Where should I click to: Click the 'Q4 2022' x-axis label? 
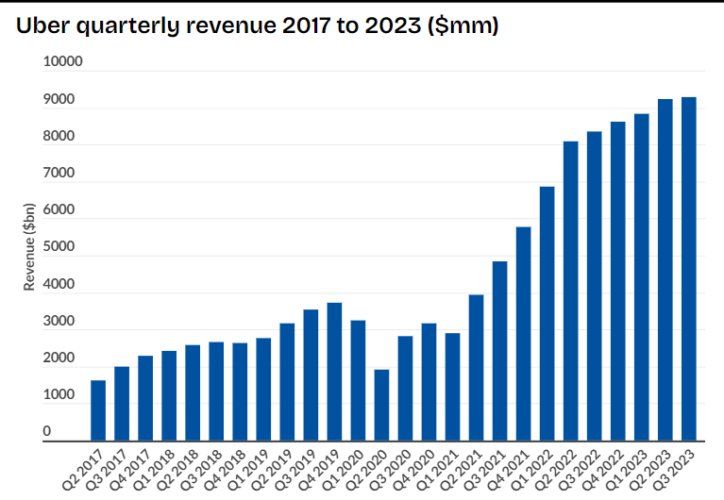coord(603,469)
